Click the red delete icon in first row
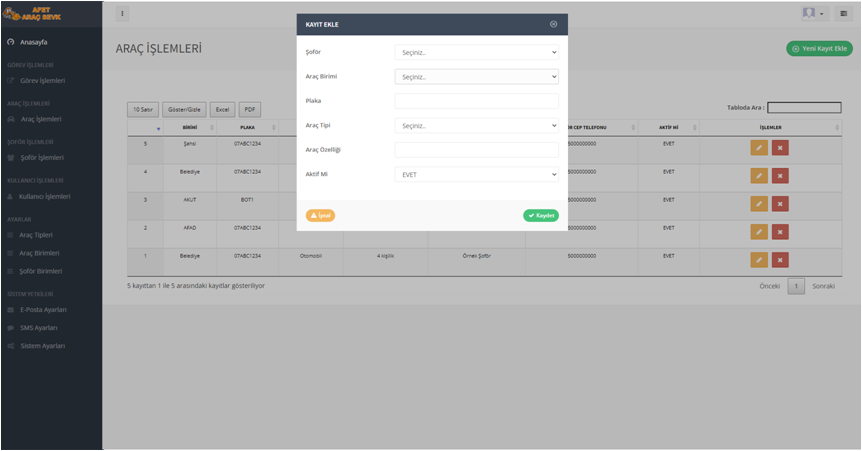The width and height of the screenshot is (862, 451). tap(780, 148)
